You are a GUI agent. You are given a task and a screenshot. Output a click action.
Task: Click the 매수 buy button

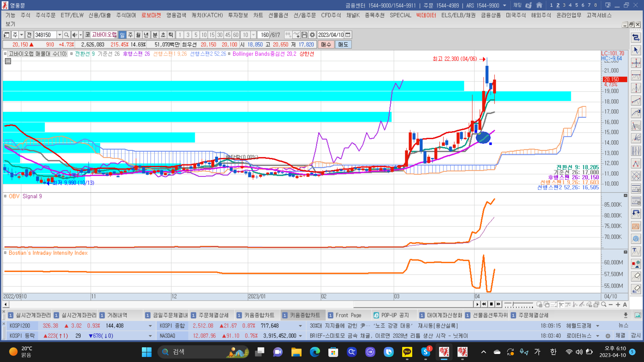click(x=326, y=45)
